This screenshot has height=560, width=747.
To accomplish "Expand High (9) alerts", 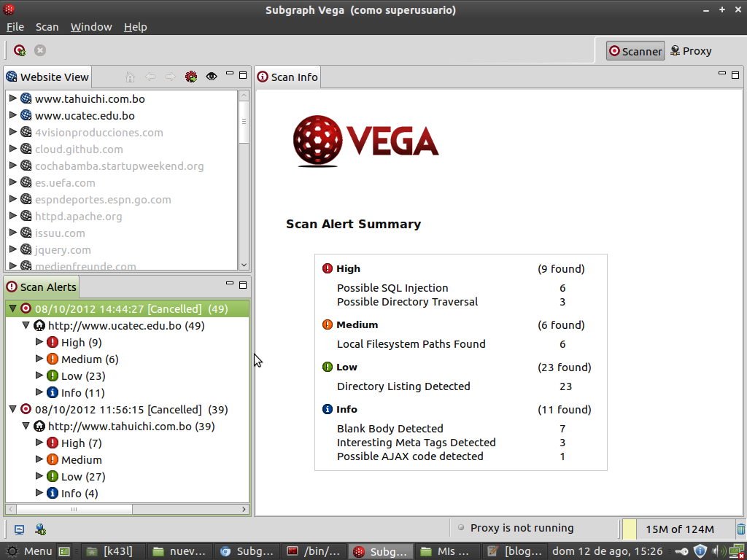I will [x=39, y=342].
